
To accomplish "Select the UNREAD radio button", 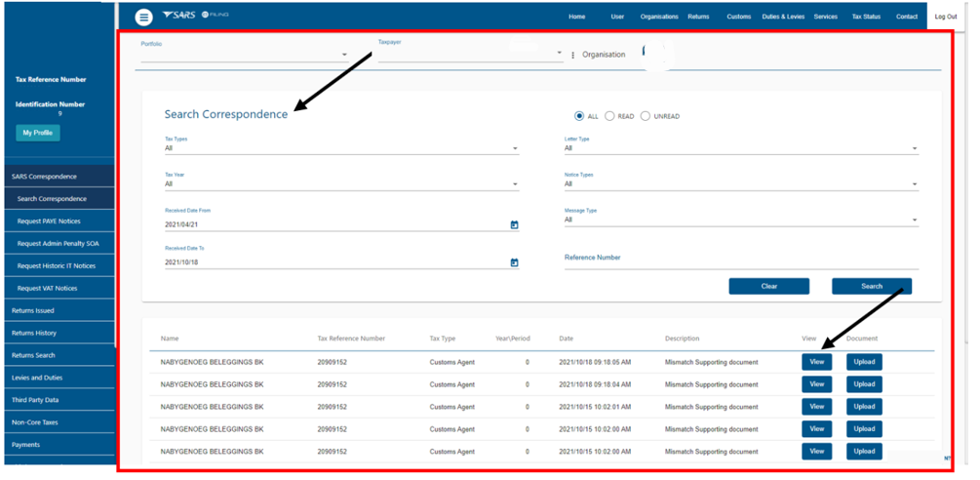I will (646, 116).
